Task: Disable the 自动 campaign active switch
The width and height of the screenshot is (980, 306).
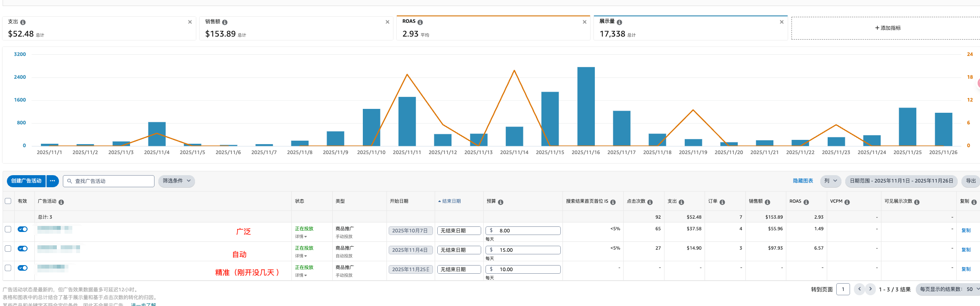Action: coord(22,249)
